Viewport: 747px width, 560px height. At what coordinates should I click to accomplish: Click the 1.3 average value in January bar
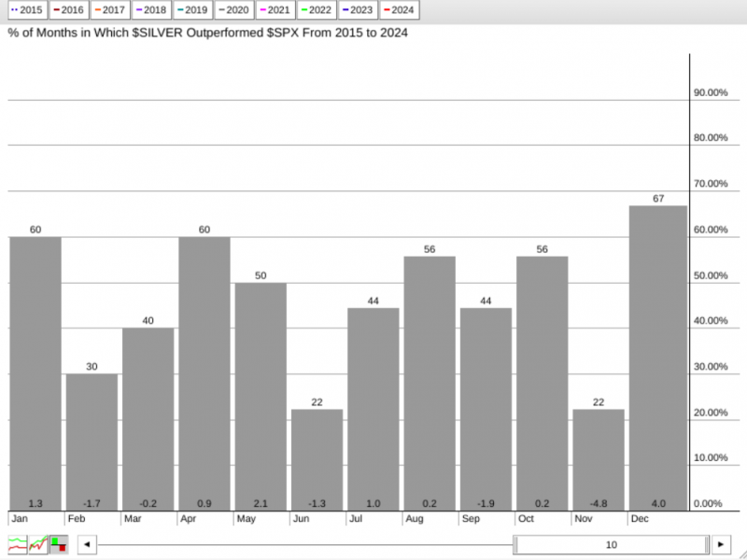[35, 503]
